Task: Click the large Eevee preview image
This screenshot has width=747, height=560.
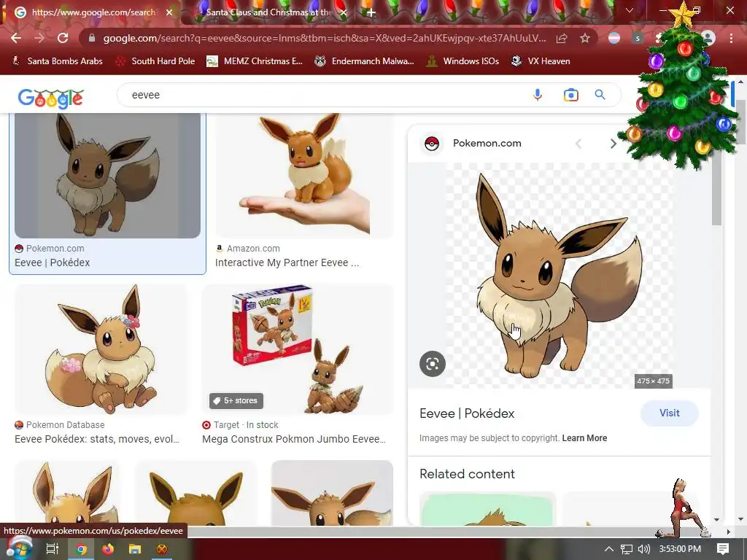Action: pyautogui.click(x=560, y=275)
